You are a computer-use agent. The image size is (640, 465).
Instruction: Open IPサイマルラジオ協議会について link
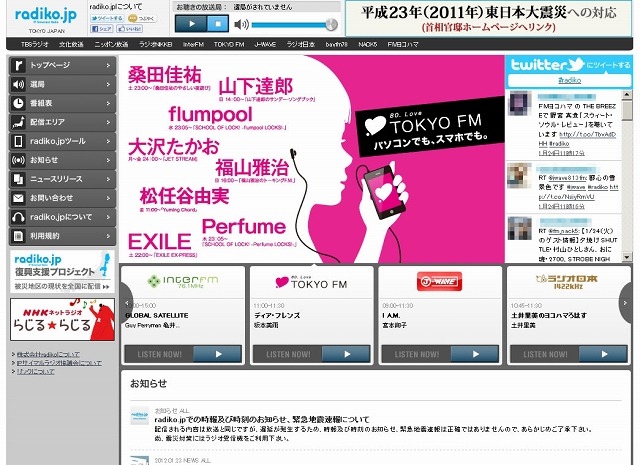click(x=59, y=363)
